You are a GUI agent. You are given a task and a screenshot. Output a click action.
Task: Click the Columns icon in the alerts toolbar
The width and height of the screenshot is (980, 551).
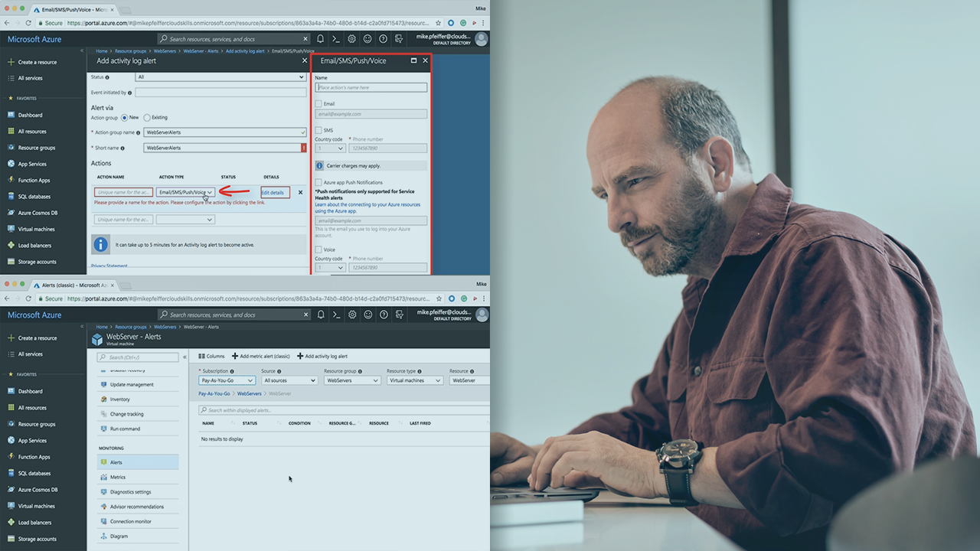coord(202,356)
